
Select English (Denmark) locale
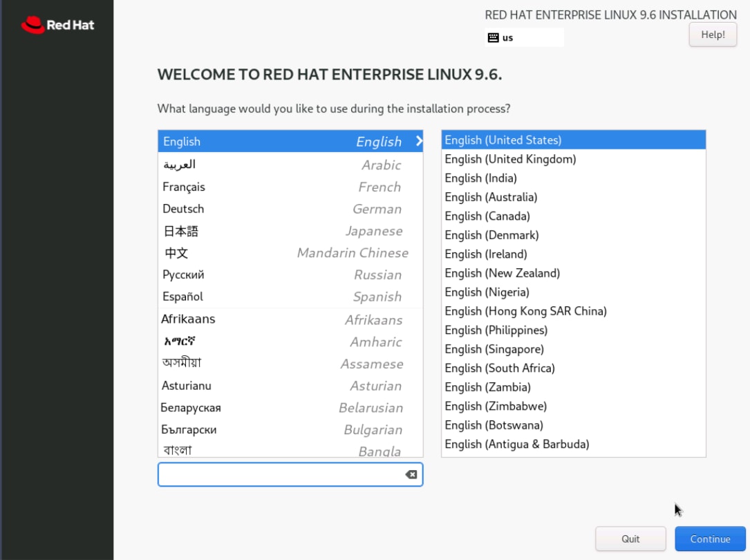tap(574, 235)
